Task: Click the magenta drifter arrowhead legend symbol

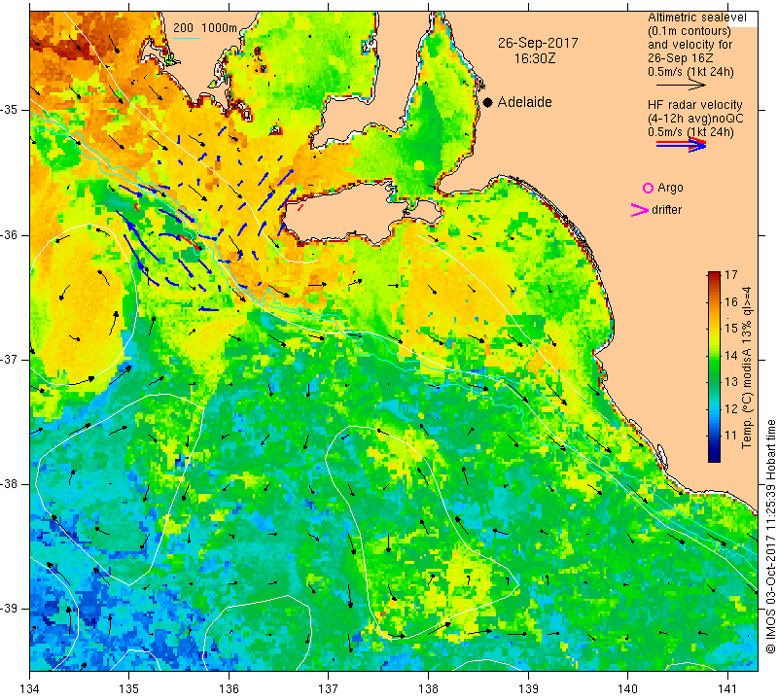Action: pos(639,210)
